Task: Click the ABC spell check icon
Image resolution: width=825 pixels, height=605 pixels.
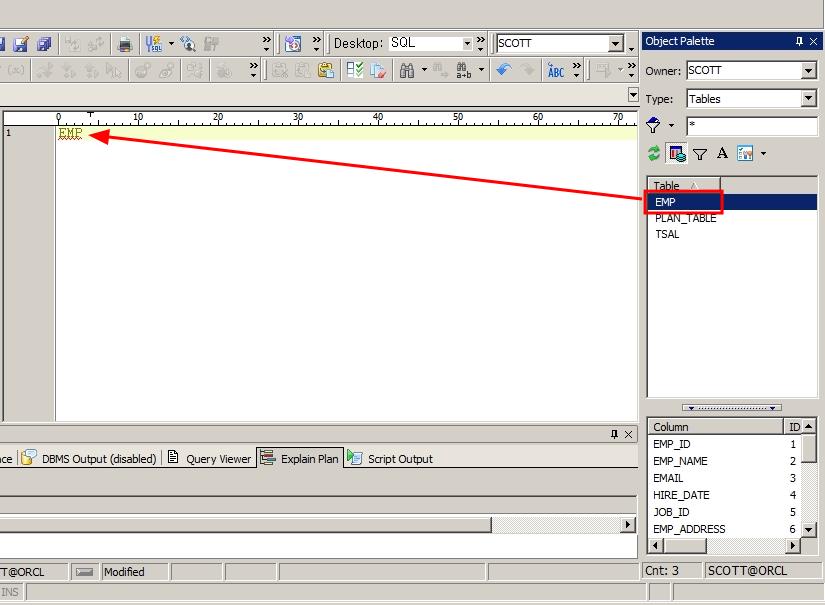Action: (556, 70)
